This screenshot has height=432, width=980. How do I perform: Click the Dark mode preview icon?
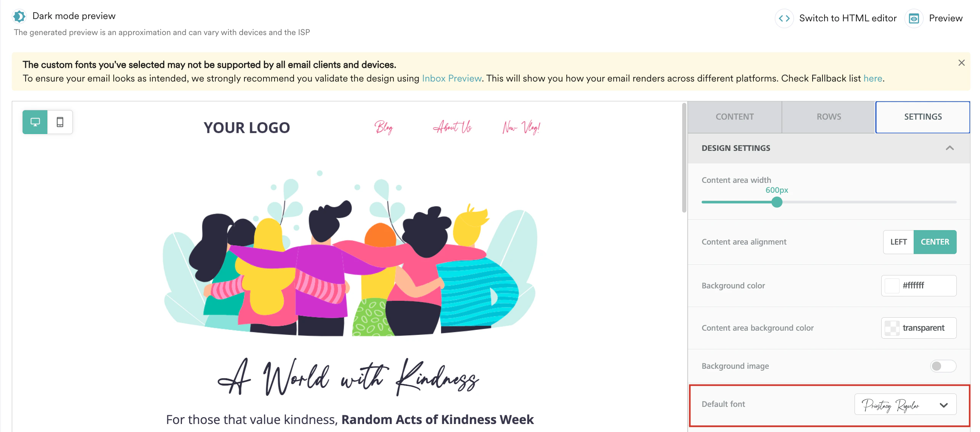tap(19, 16)
